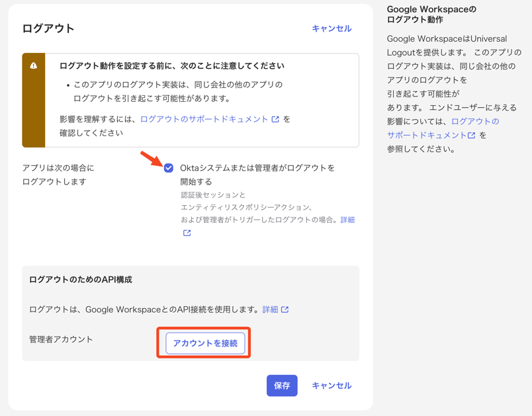The height and width of the screenshot is (416, 532).
Task: Save settings with the 保存 button
Action: [x=282, y=386]
